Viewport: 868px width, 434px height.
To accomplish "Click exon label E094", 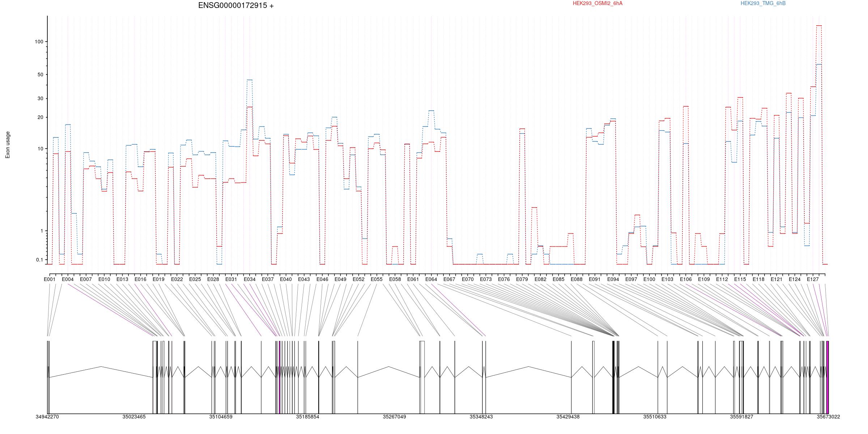I will [613, 279].
